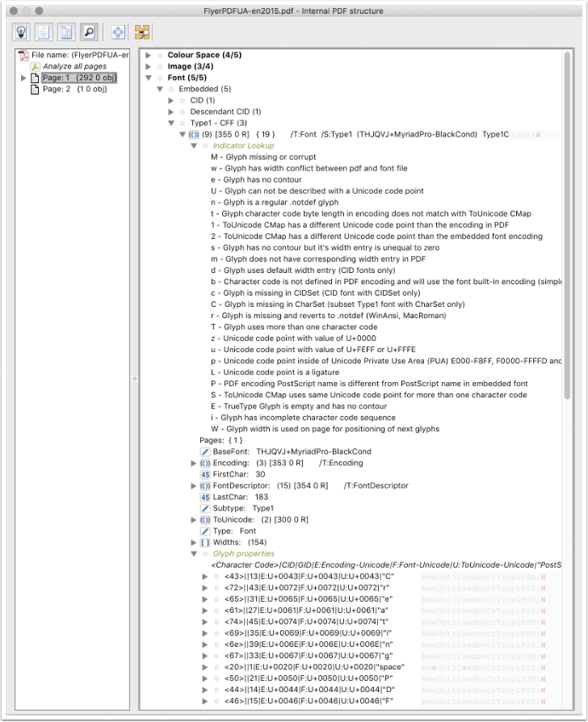This screenshot has width=588, height=722.
Task: Collapse the Font (5/5) node
Action: (149, 78)
